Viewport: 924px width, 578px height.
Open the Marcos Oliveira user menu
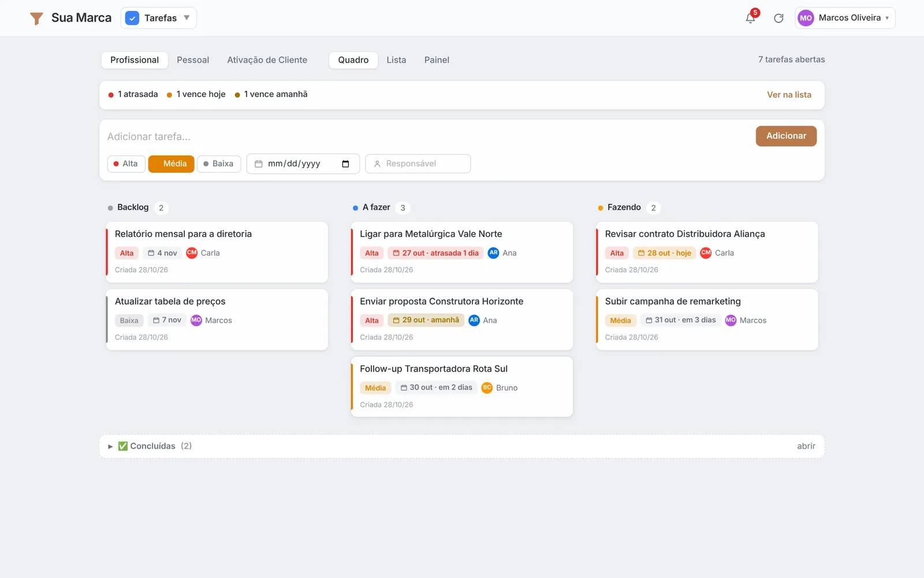(845, 18)
